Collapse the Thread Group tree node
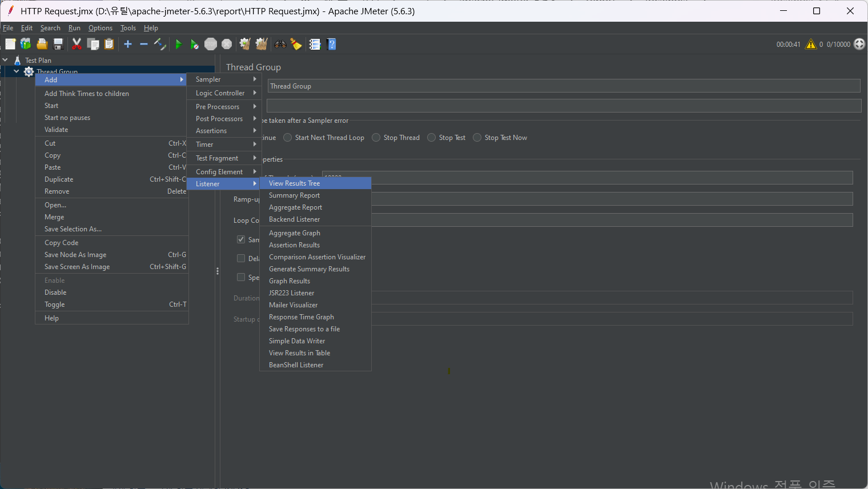The width and height of the screenshot is (868, 489). 17,71
